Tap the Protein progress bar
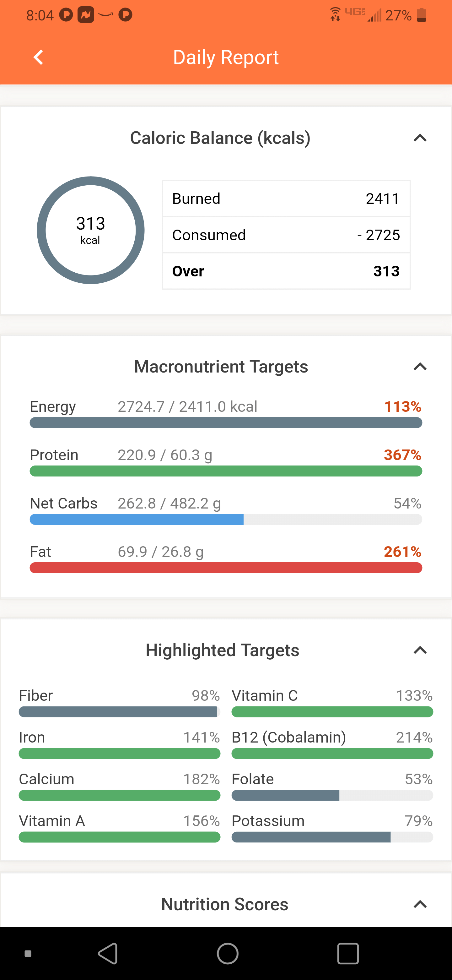Image resolution: width=452 pixels, height=980 pixels. [226, 471]
